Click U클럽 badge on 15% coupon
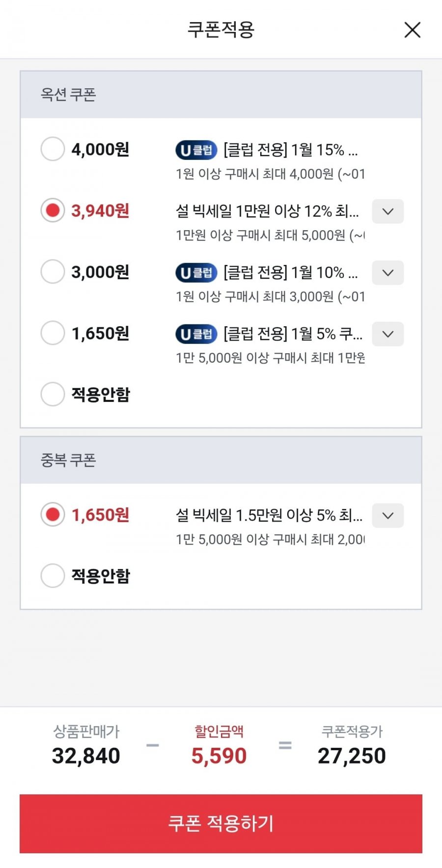Viewport: 442px width, 868px height. 196,150
